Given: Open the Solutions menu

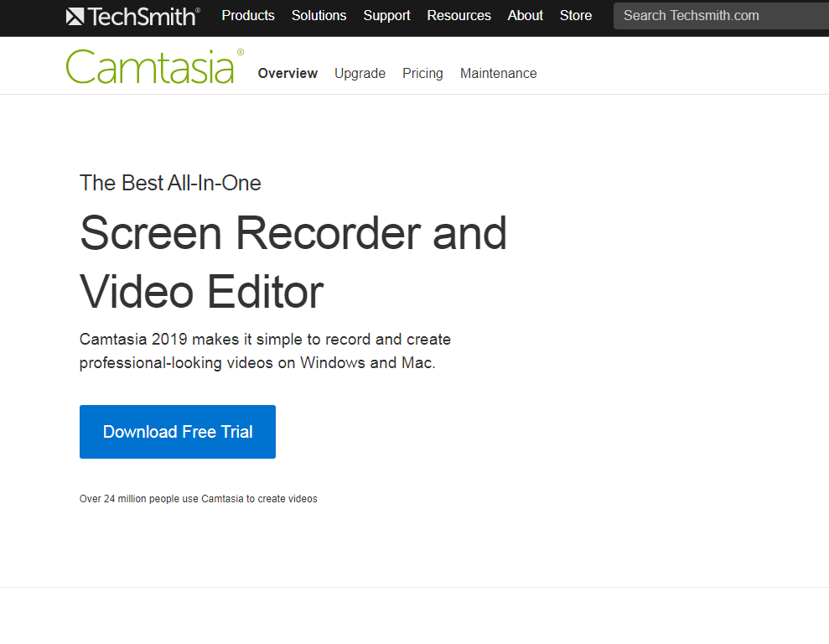Looking at the screenshot, I should pyautogui.click(x=319, y=16).
